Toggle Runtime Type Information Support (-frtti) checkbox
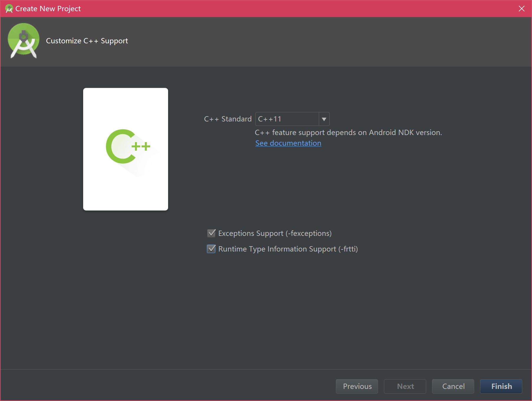 211,249
